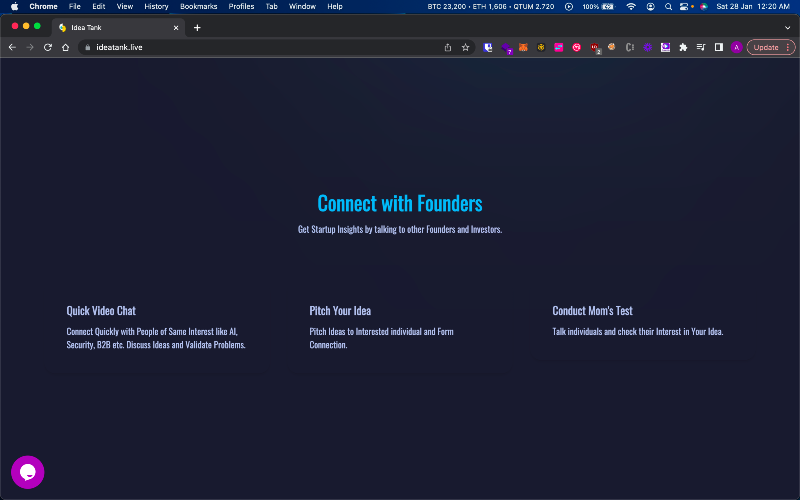Open the Window menu

(x=302, y=7)
